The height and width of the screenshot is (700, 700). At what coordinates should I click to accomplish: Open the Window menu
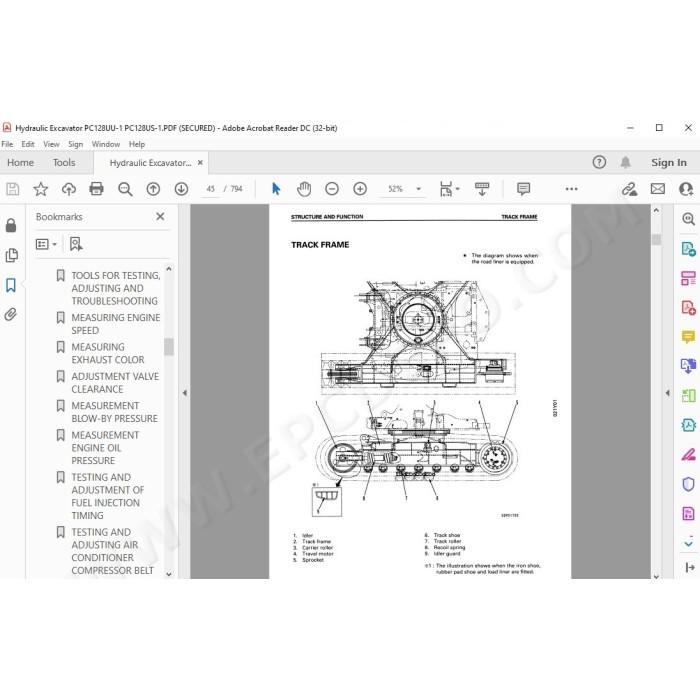106,144
